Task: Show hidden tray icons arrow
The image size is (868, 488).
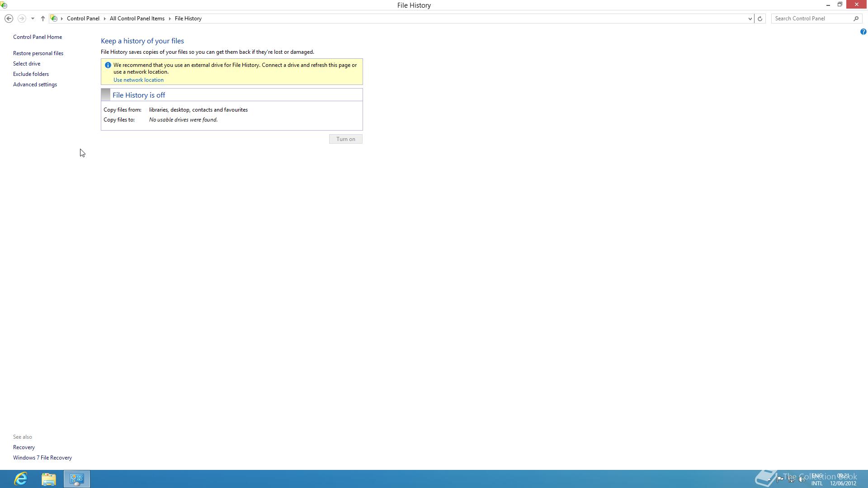Action: pos(769,479)
